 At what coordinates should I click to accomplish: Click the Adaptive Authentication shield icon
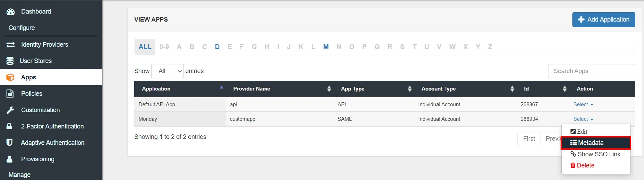(x=10, y=143)
